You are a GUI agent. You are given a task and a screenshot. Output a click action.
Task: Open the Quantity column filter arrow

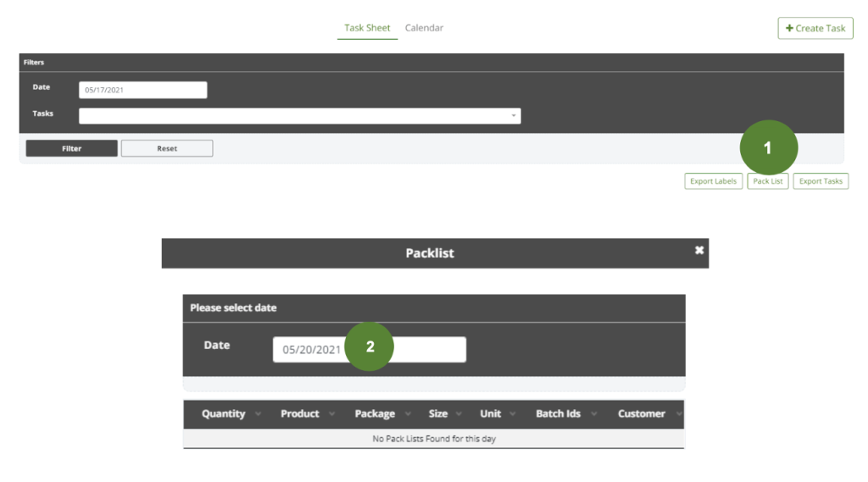[258, 414]
